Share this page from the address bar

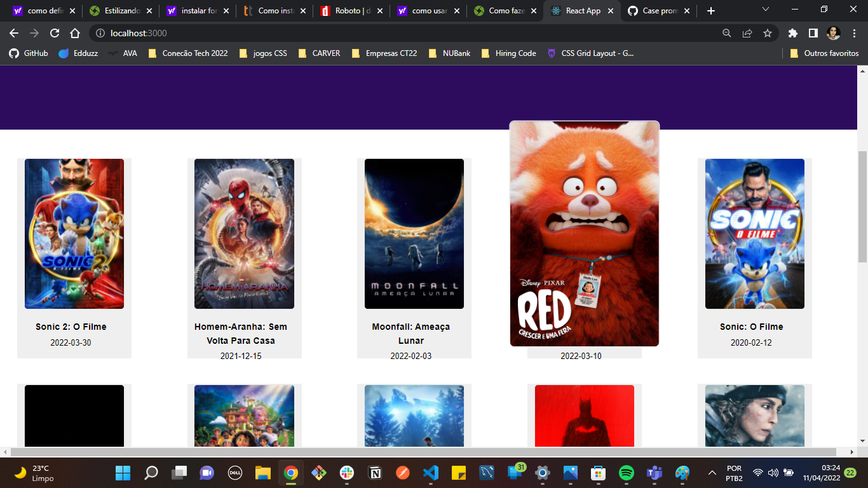pos(747,33)
